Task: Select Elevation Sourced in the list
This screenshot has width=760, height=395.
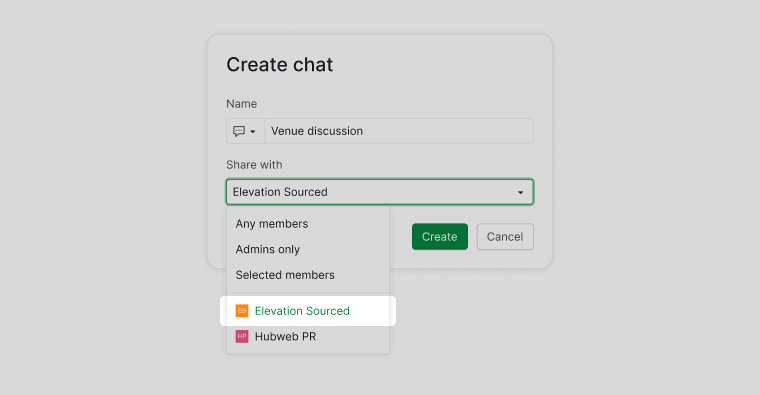Action: point(308,311)
